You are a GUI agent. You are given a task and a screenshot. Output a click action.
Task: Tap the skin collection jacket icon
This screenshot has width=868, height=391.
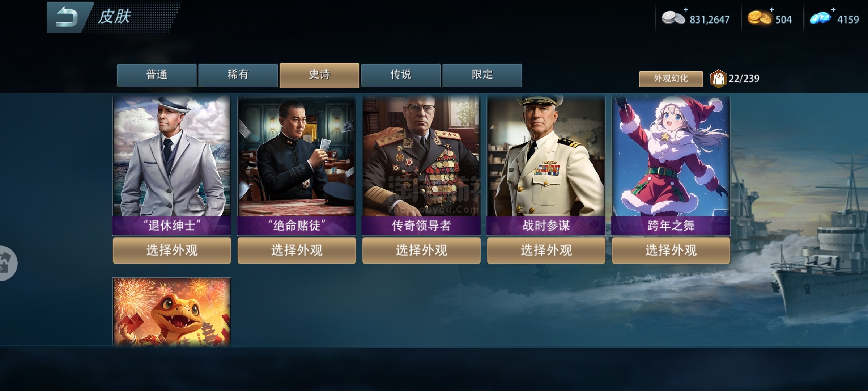click(718, 79)
